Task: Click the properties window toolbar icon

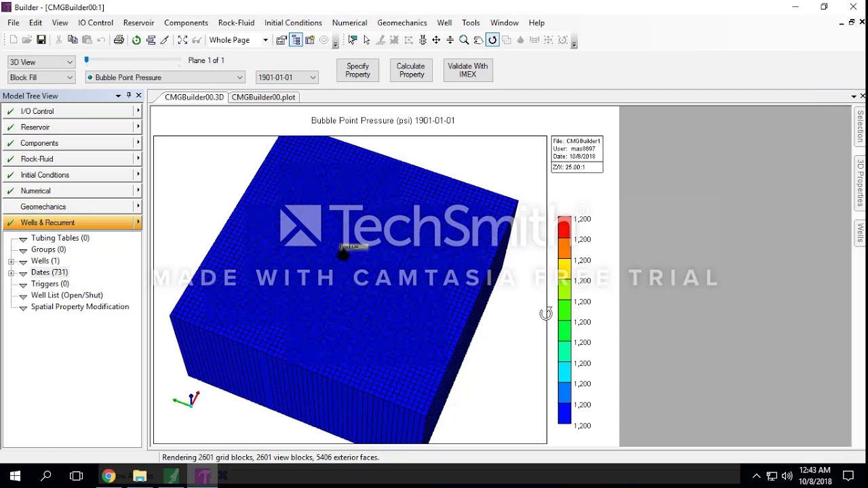Action: click(281, 40)
